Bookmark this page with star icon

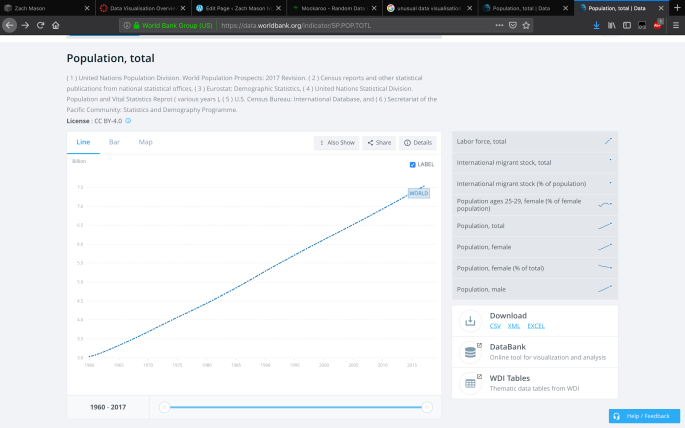(x=526, y=25)
